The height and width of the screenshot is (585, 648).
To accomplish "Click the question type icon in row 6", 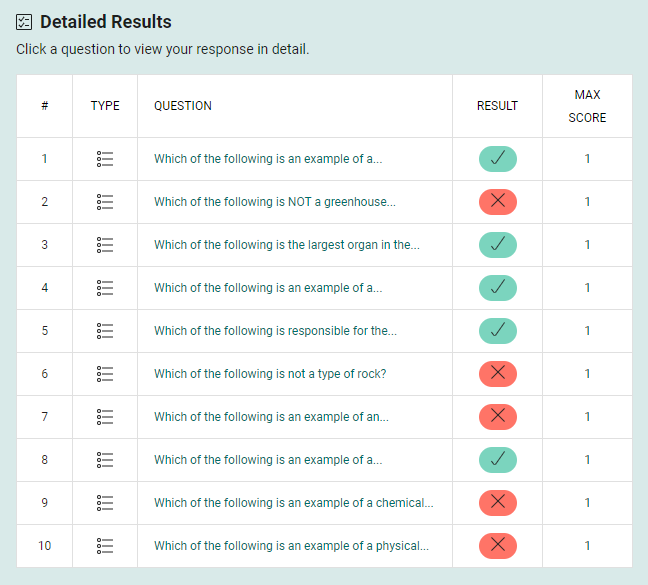I will coord(105,374).
